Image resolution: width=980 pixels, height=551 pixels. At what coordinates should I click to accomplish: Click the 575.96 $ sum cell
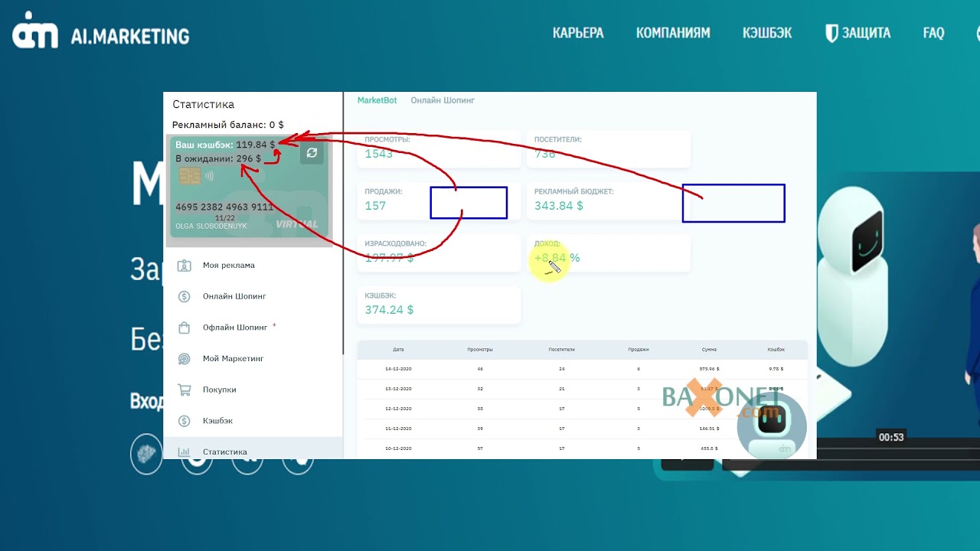click(709, 369)
